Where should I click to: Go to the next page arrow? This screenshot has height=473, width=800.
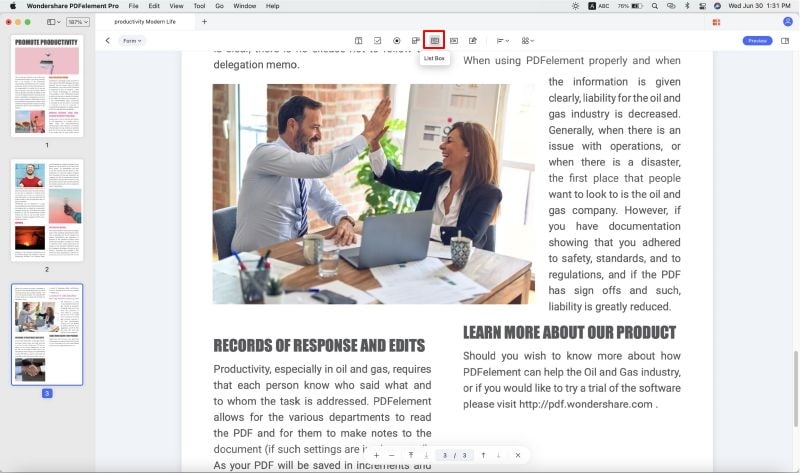point(498,455)
